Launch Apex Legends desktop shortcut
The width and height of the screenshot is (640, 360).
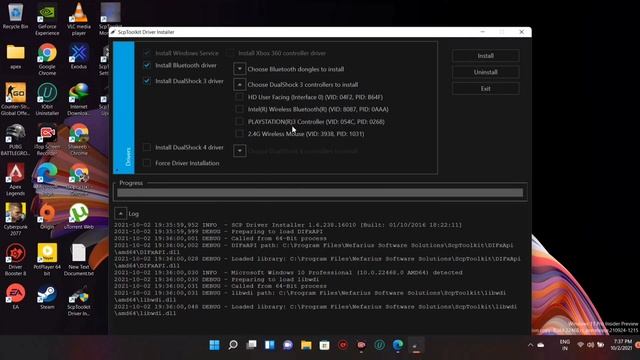[16, 180]
